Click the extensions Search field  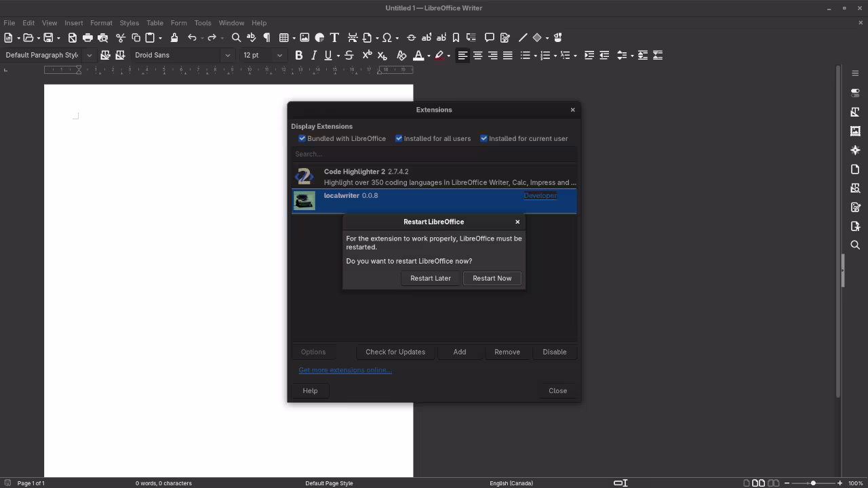point(434,154)
